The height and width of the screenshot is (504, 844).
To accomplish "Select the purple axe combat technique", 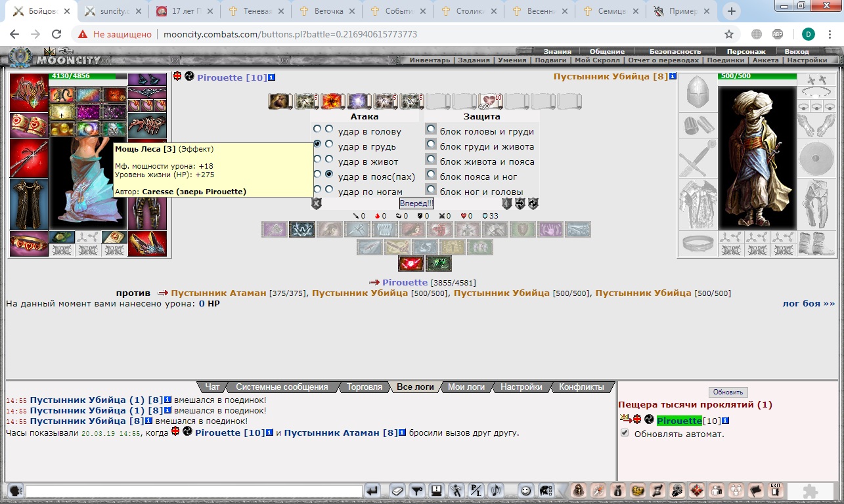I will 275,229.
